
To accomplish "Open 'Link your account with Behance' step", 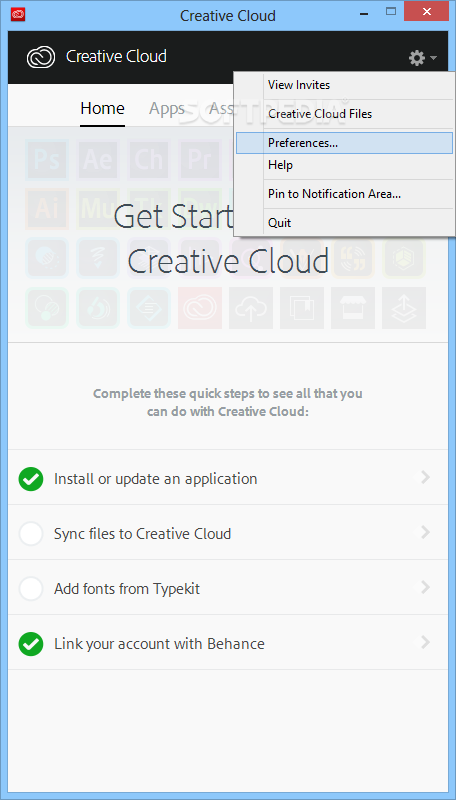I will 228,643.
